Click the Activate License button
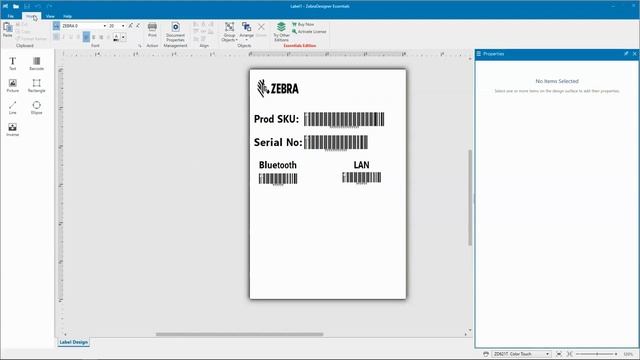 (309, 31)
